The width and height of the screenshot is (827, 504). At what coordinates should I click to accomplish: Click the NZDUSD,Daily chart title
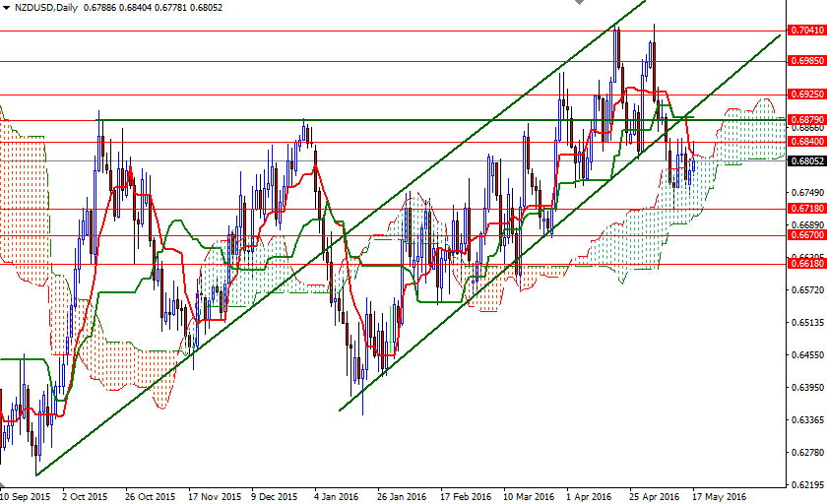[x=48, y=8]
